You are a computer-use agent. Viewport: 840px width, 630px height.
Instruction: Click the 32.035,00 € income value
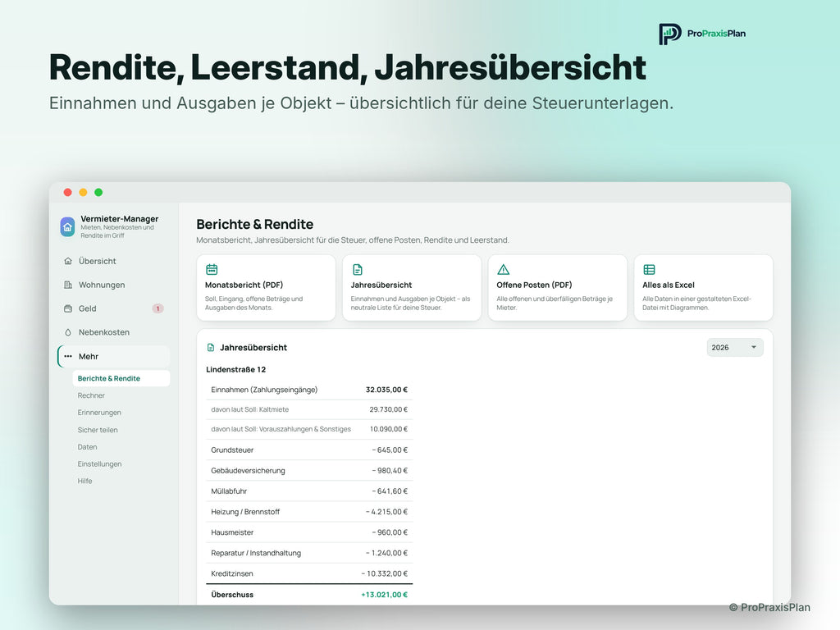coord(386,390)
